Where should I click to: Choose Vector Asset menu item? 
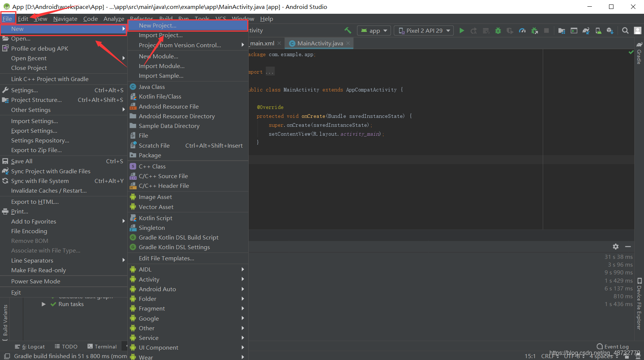point(188,207)
